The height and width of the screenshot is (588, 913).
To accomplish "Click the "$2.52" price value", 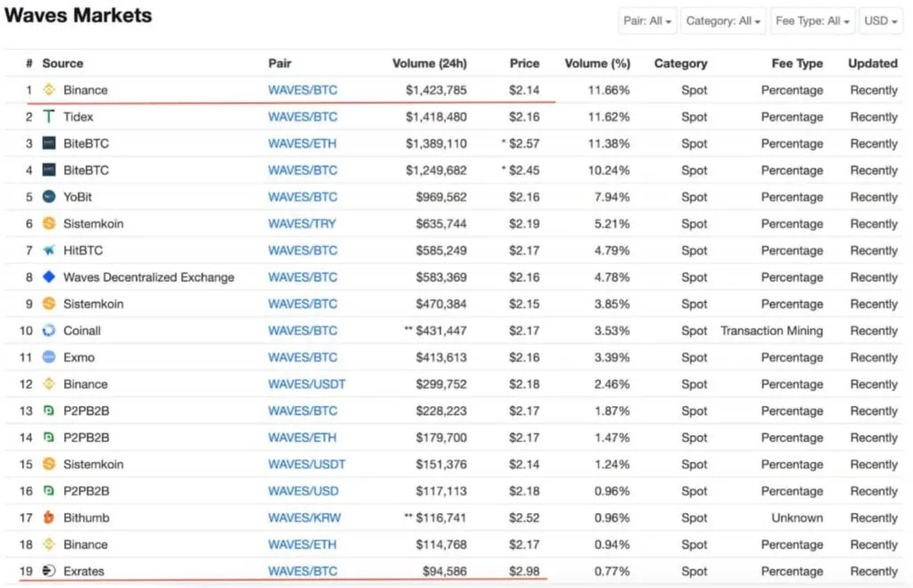I will click(x=524, y=519).
